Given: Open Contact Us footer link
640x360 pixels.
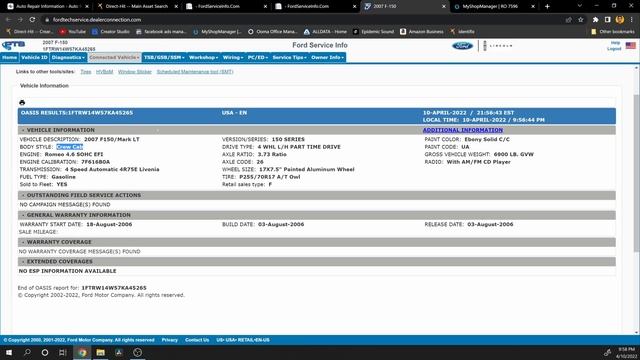Looking at the screenshot, I should pyautogui.click(x=197, y=340).
